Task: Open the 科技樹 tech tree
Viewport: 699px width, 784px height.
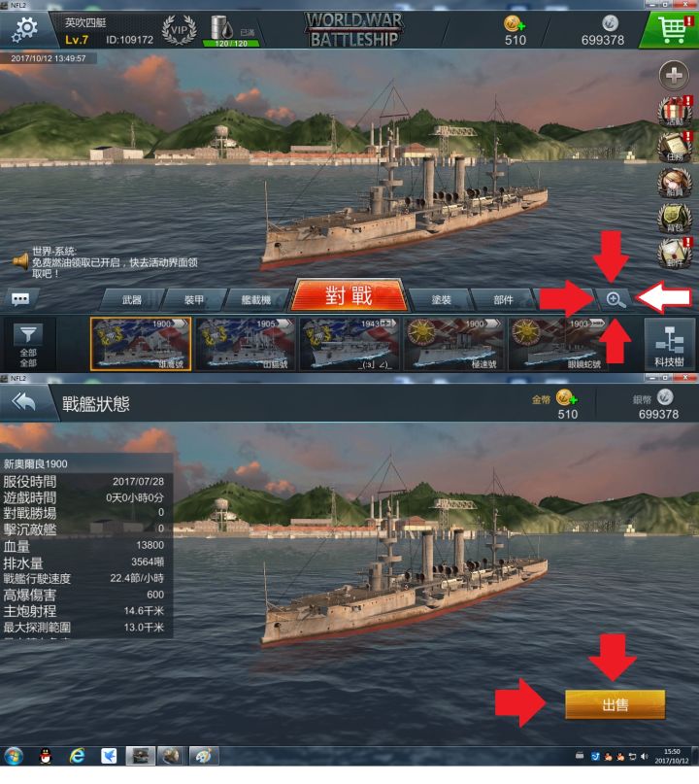Action: (x=669, y=344)
